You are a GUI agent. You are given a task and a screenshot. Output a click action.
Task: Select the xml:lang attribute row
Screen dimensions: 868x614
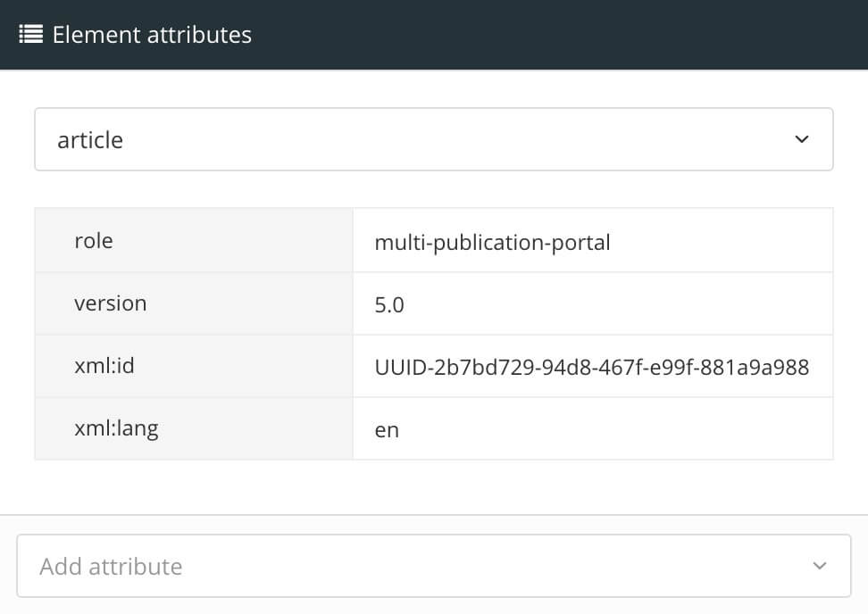193,428
